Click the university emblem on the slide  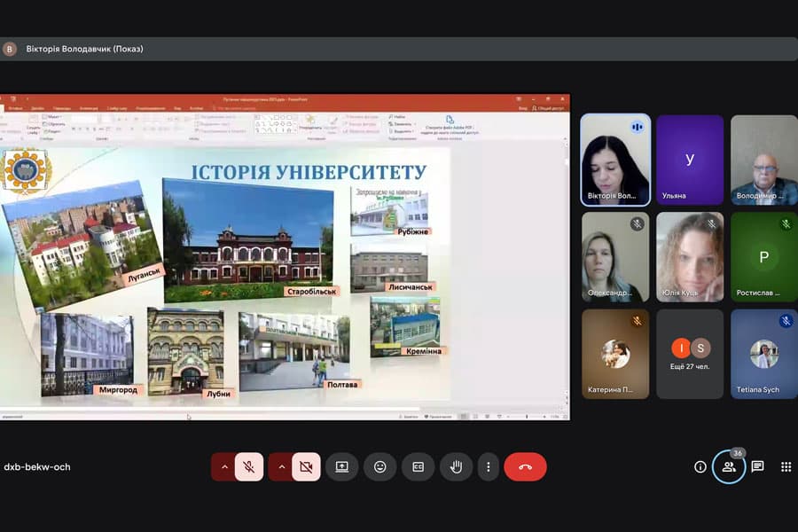point(25,171)
